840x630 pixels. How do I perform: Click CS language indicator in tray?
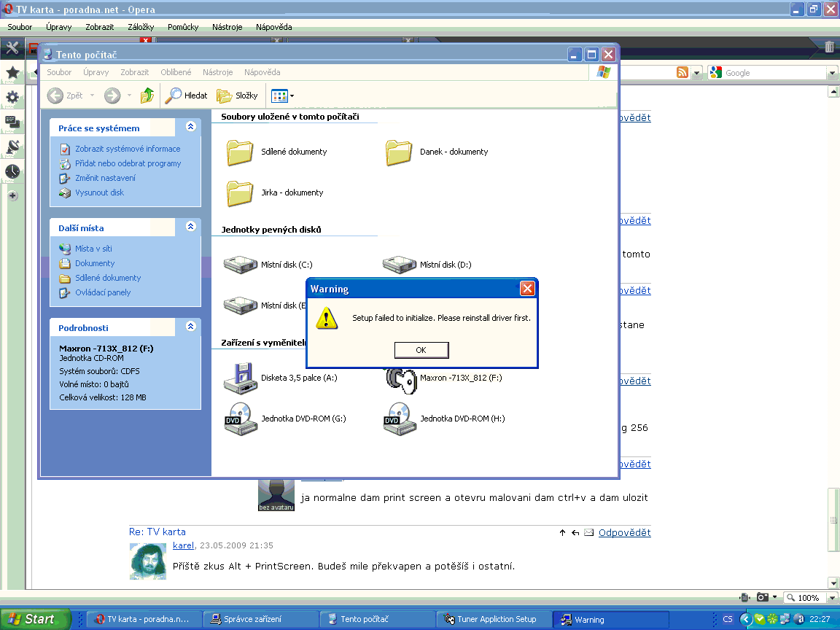click(728, 619)
